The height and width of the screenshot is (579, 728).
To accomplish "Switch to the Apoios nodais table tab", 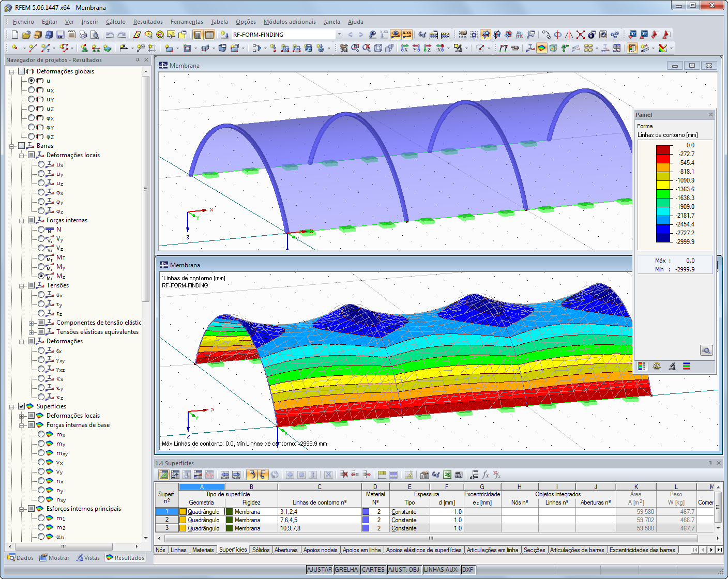I will (x=321, y=550).
